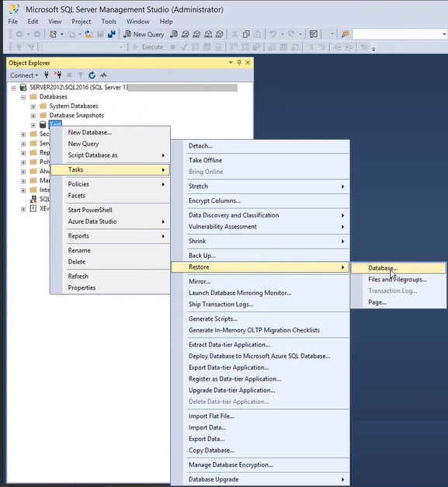The width and height of the screenshot is (448, 487).
Task: Open Script Database as submenu
Action: coord(110,155)
